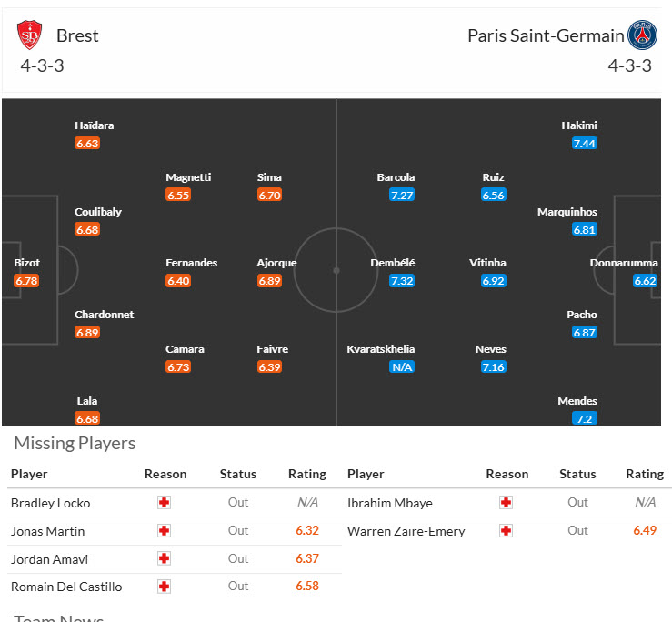Select Dembélé's 7.32 rating badge
672x622 pixels.
401,281
